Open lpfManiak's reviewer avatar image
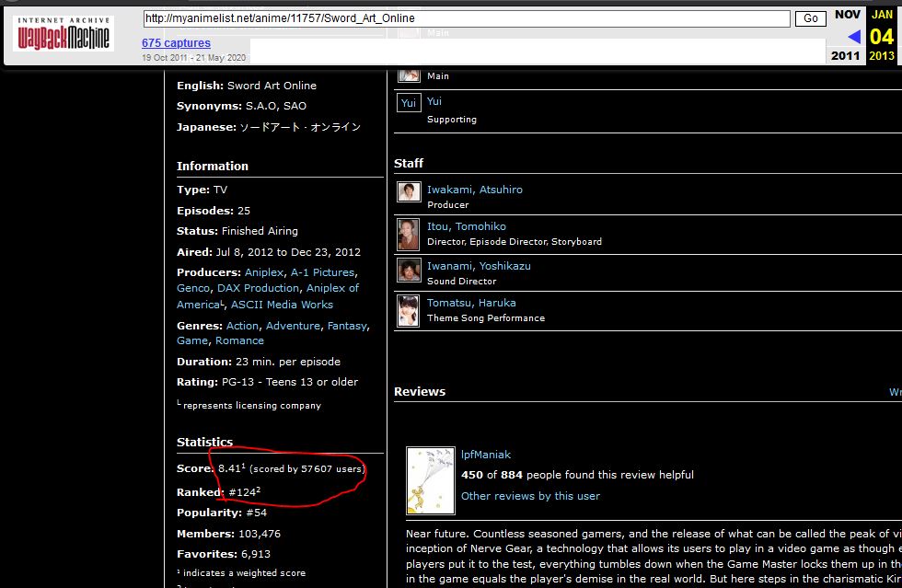Image resolution: width=902 pixels, height=588 pixels. point(431,480)
